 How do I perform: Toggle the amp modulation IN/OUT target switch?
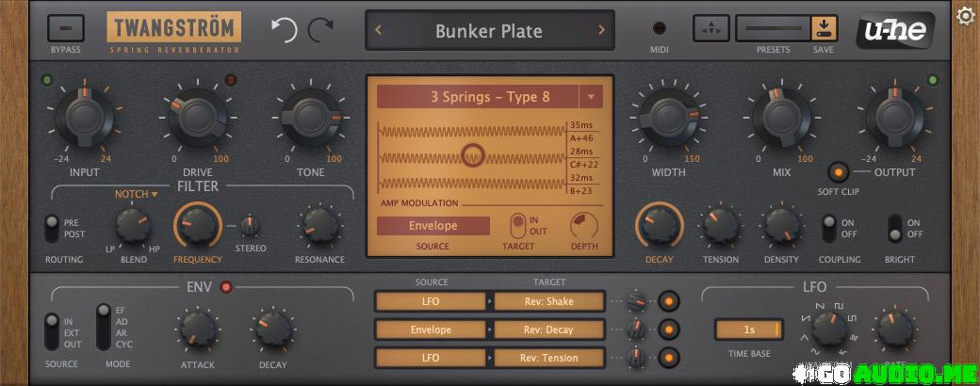(518, 225)
